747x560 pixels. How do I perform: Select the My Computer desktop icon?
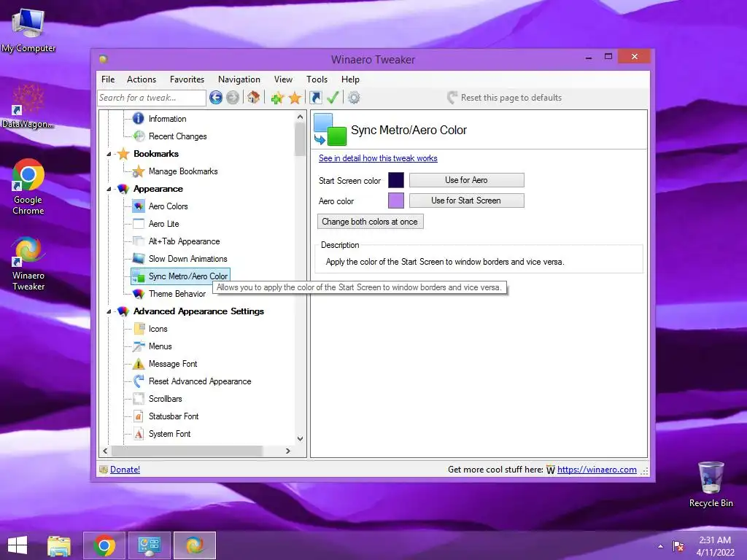28,31
